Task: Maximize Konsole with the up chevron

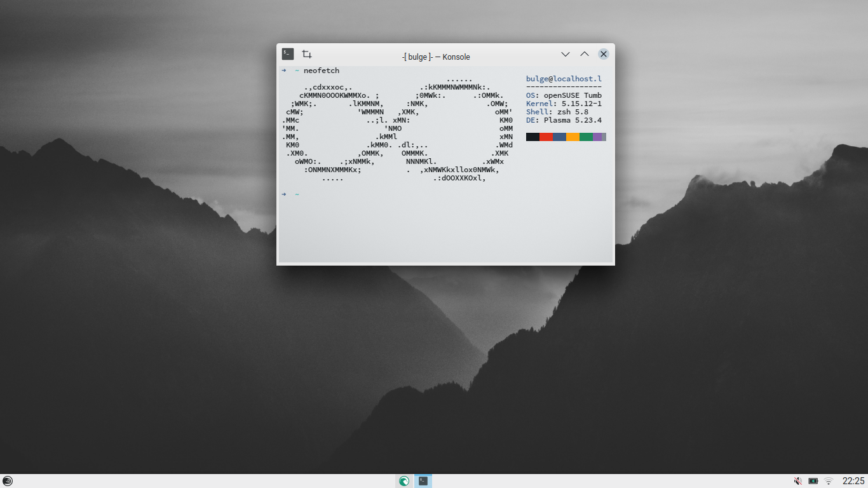Action: click(585, 54)
